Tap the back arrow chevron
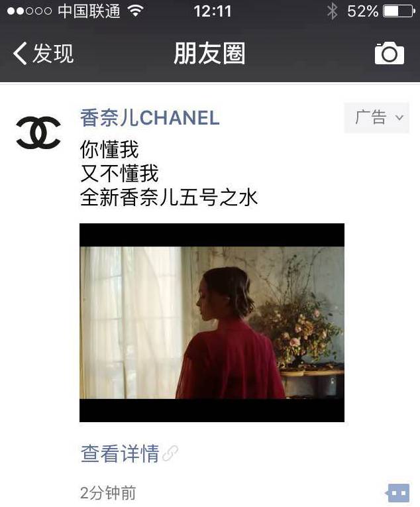Viewport: 420px width, 507px height. click(x=20, y=54)
